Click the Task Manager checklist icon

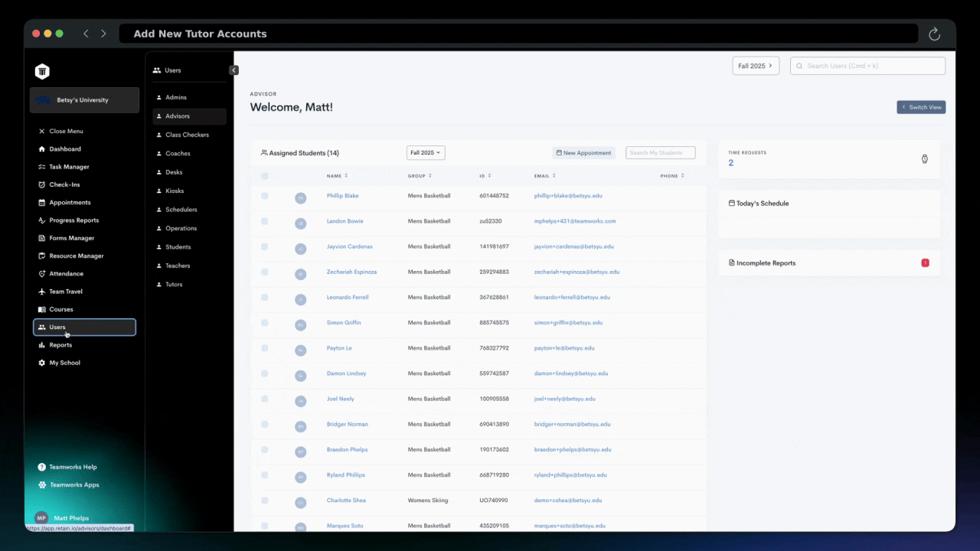[42, 167]
